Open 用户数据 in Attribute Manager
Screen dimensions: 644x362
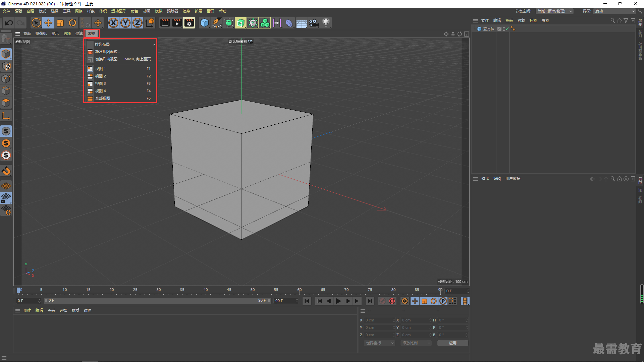coord(513,179)
